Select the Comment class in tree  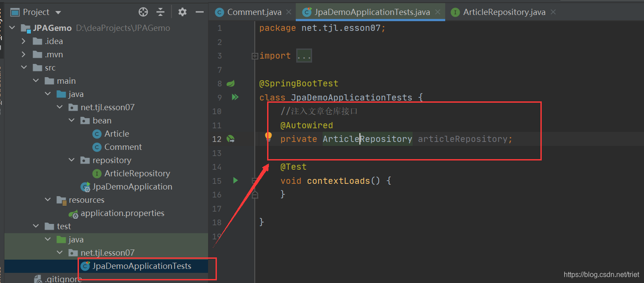click(117, 147)
